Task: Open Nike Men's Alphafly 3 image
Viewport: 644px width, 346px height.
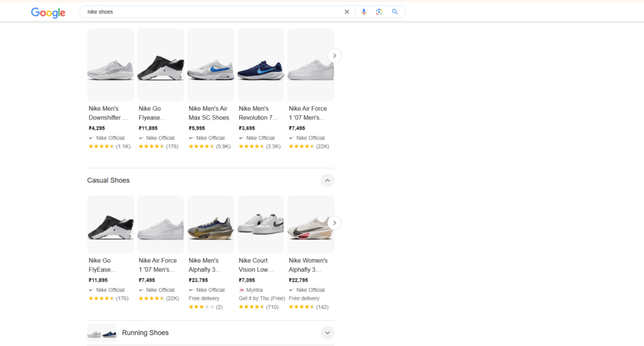Action: 211,225
